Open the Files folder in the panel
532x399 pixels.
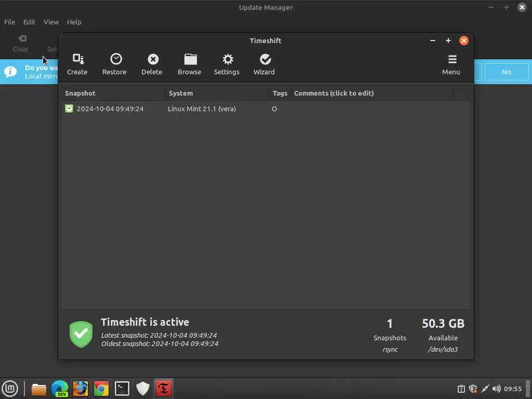[38, 389]
